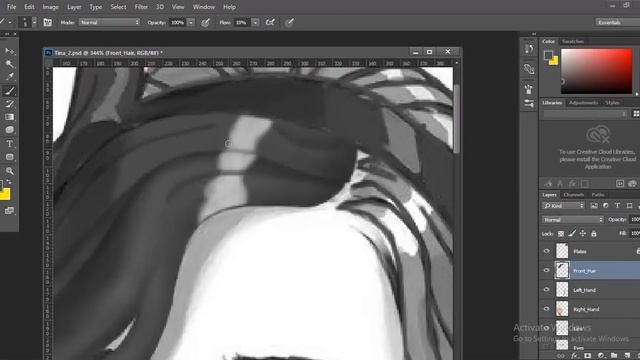The height and width of the screenshot is (360, 640).
Task: Swap foreground and background colors arrow
Action: point(9,182)
